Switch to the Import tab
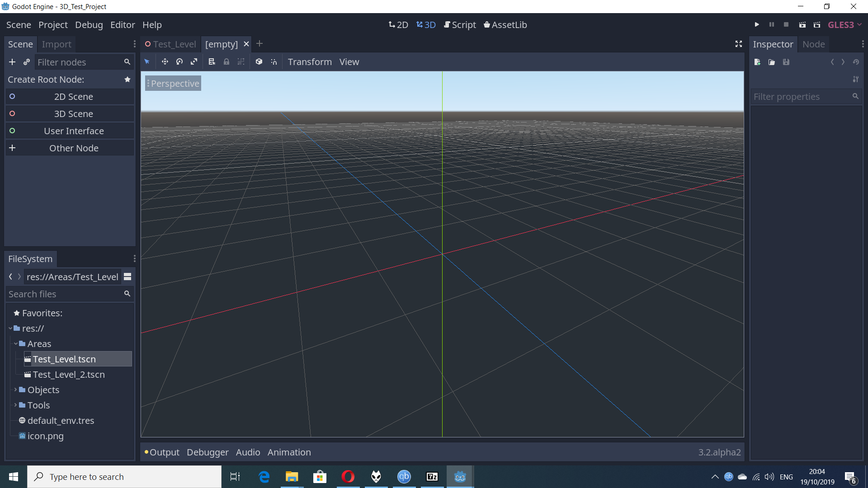This screenshot has height=488, width=868. [x=56, y=44]
